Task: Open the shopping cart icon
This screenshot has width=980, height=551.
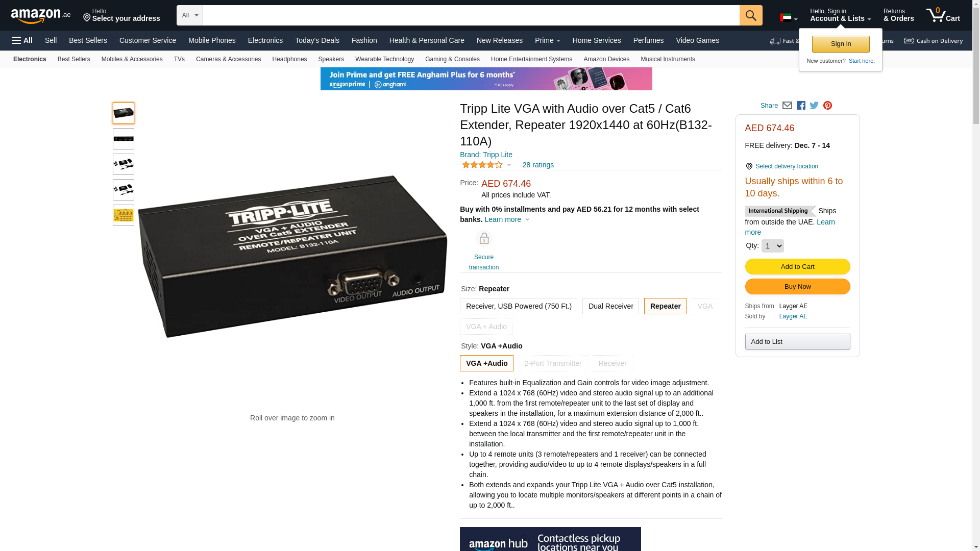Action: pyautogui.click(x=943, y=15)
